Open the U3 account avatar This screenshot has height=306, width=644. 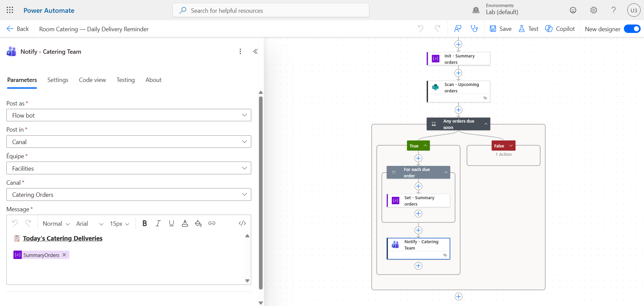634,10
